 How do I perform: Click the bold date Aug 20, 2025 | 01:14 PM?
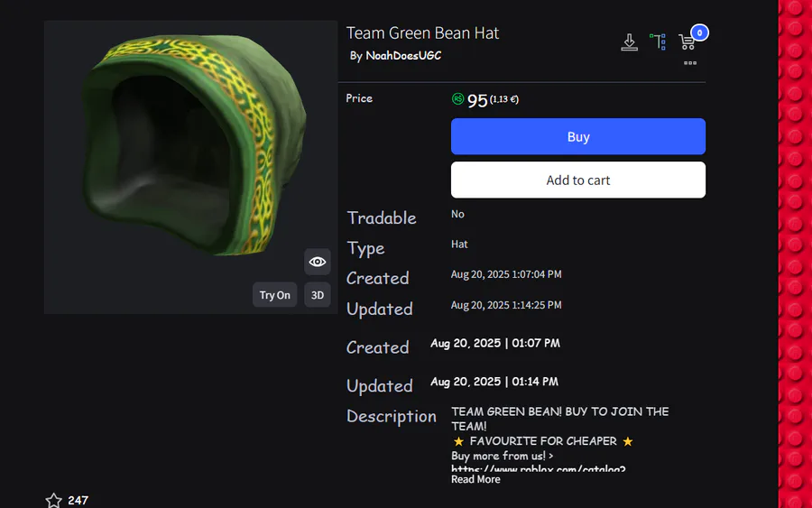click(x=494, y=382)
